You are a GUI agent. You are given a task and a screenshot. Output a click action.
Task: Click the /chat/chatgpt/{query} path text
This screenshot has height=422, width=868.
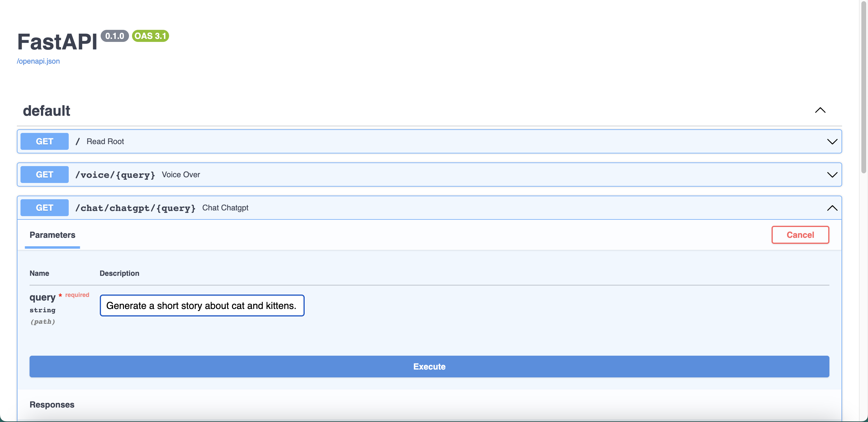click(135, 208)
